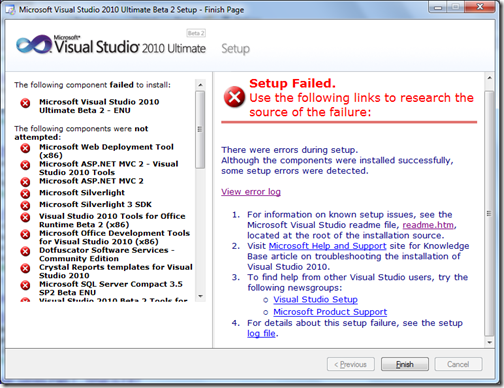The image size is (504, 388).
Task: Click error icon beside Microsoft Visual Studio 2010 Ultimate
Action: click(x=25, y=103)
